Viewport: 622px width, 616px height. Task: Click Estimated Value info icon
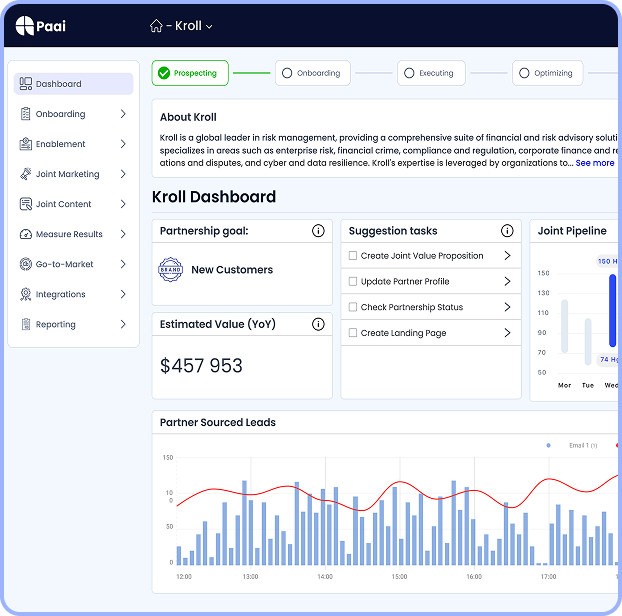[318, 324]
